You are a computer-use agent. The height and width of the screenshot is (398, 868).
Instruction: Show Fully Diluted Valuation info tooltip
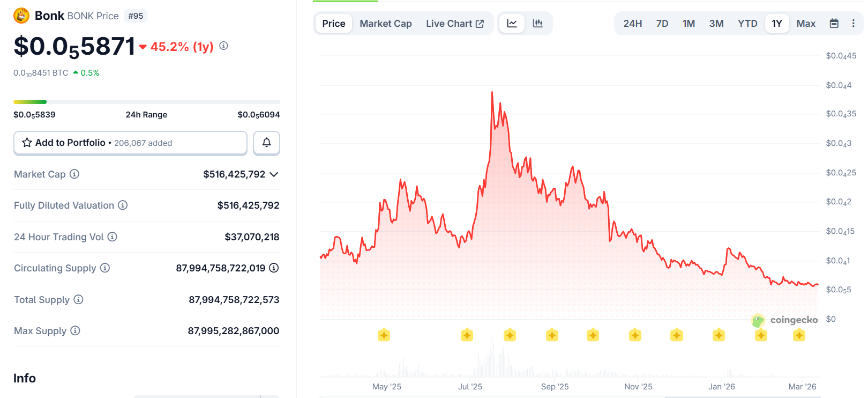pyautogui.click(x=123, y=205)
